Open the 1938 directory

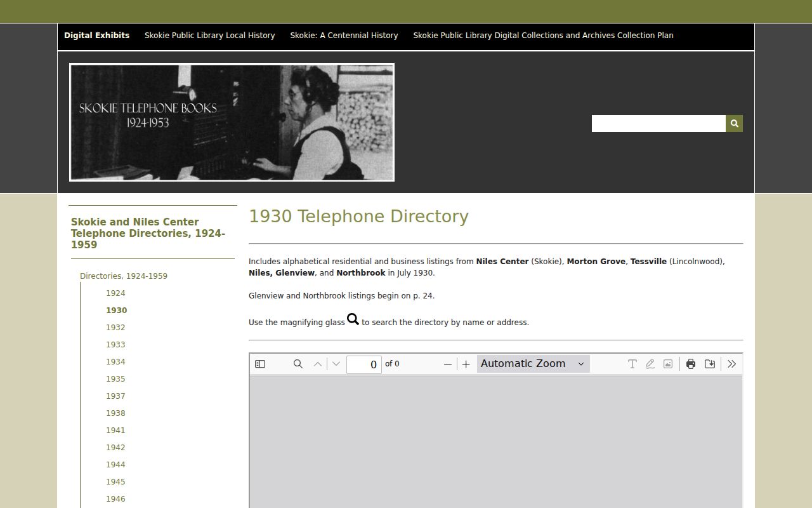115,413
